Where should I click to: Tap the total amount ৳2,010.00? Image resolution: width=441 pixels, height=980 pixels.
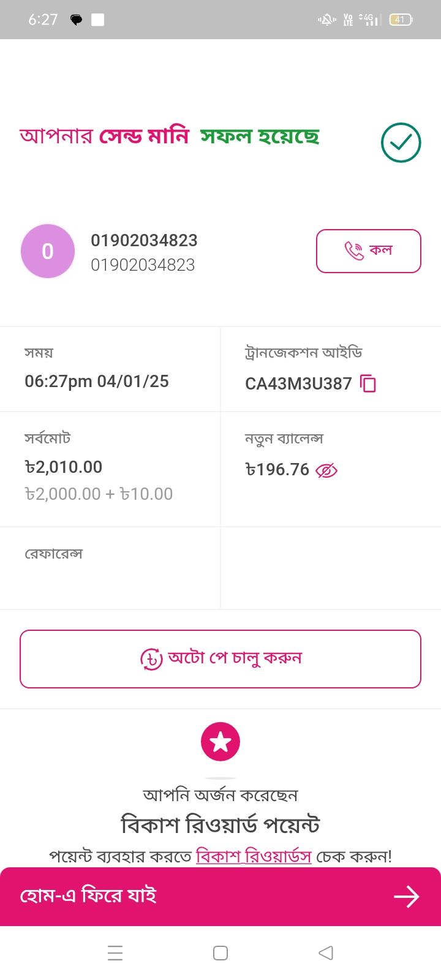pos(64,467)
